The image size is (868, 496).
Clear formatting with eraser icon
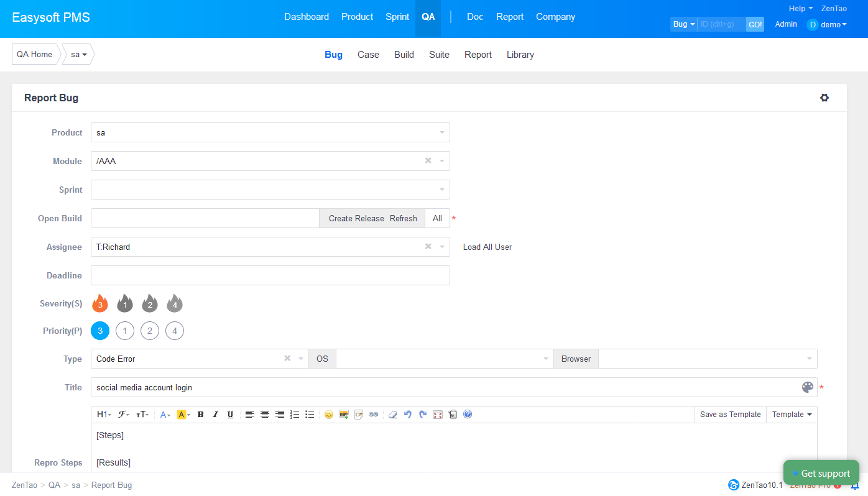coord(393,415)
